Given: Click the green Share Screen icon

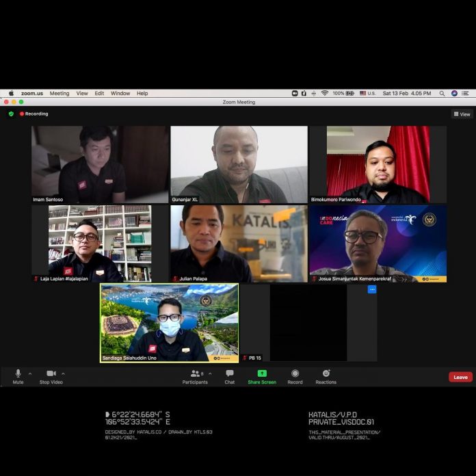Looking at the screenshot, I should point(262,373).
